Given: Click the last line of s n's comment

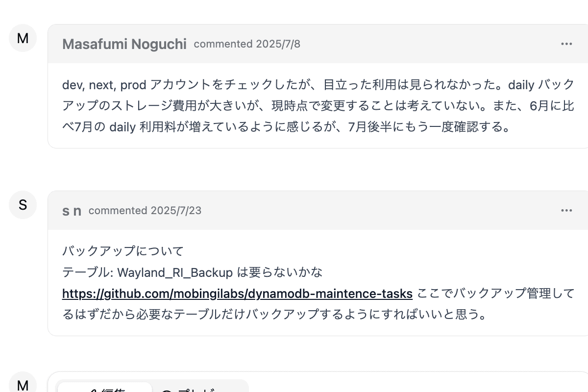Looking at the screenshot, I should tap(274, 314).
